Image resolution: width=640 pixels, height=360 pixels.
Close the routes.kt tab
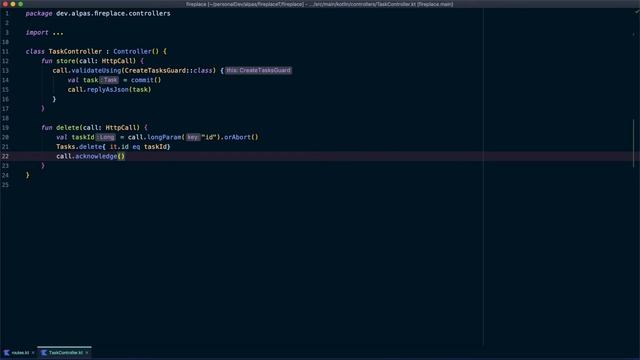point(33,353)
